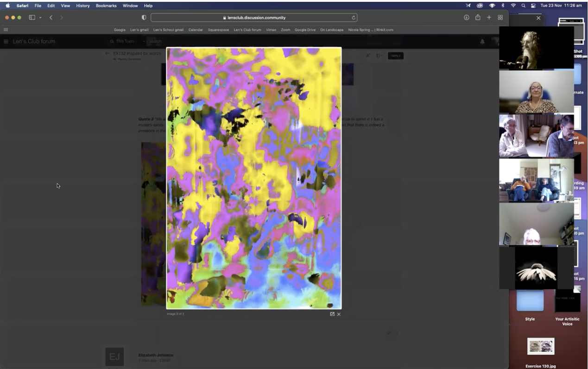The width and height of the screenshot is (588, 369).
Task: Click the EJ avatar of Elizabeth Johnson
Action: pos(114,357)
